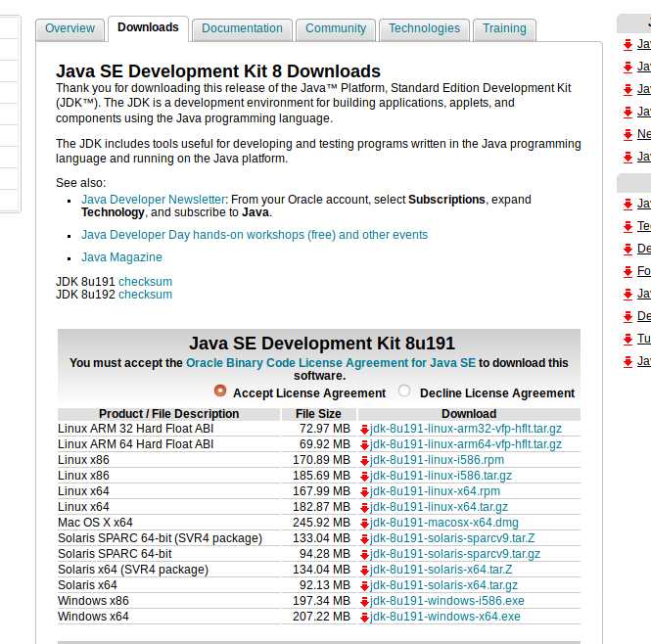Screen dimensions: 651x644
Task: Open Java Developer Day hands-on workshops link
Action: 255,235
